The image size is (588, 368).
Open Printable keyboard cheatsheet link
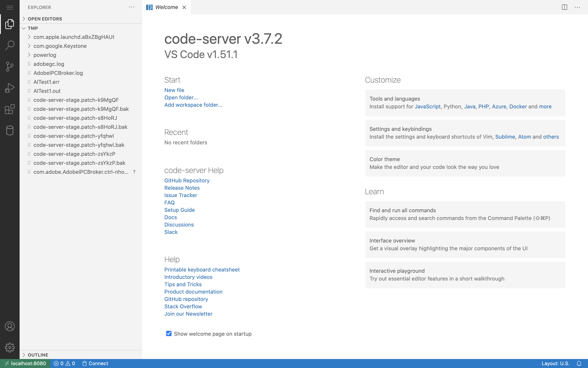click(202, 270)
